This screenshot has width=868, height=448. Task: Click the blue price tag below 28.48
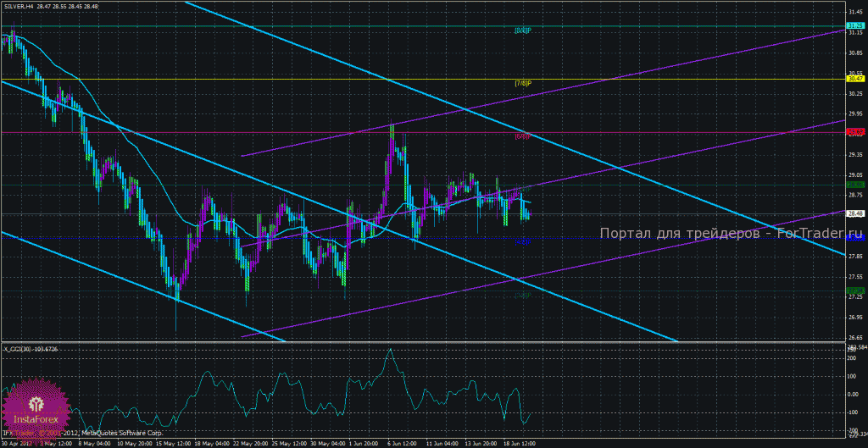(x=856, y=237)
